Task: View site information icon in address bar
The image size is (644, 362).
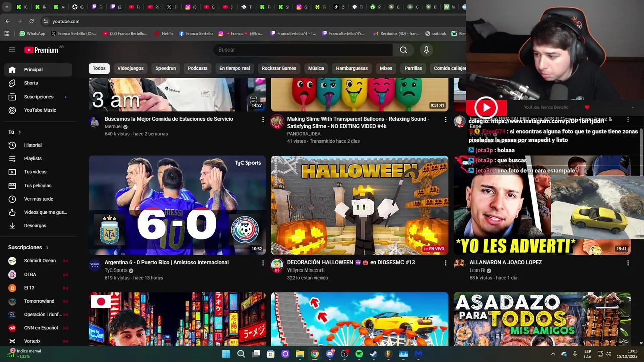Action: pos(45,21)
